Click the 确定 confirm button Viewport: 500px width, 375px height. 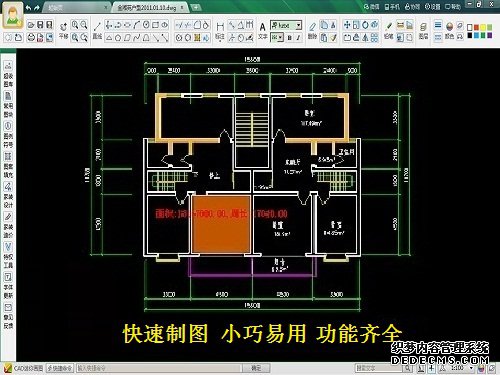click(x=256, y=368)
